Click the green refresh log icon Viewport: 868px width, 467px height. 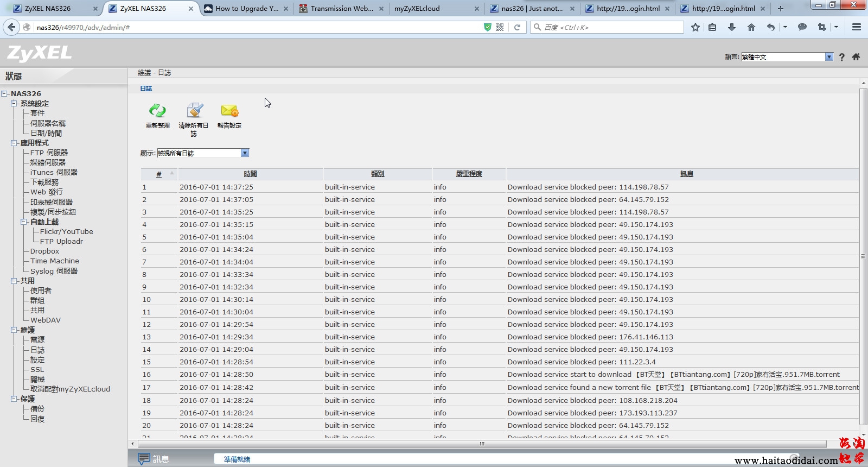157,111
